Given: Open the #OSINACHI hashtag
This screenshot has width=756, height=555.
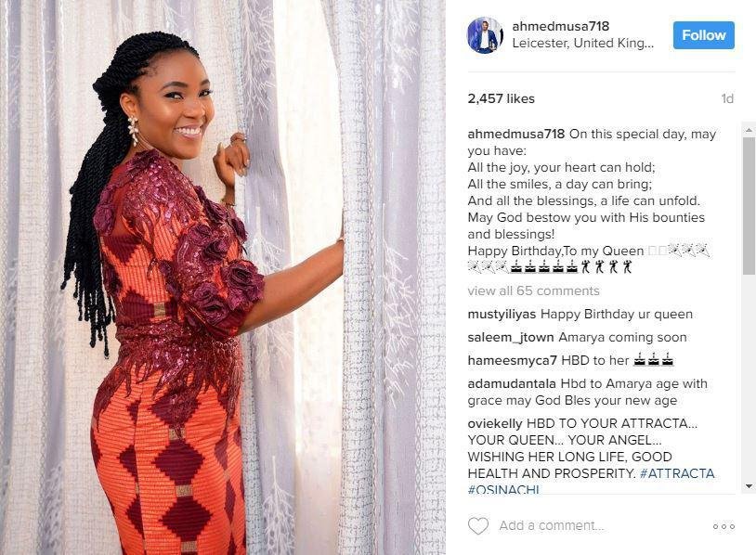Looking at the screenshot, I should pyautogui.click(x=503, y=489).
